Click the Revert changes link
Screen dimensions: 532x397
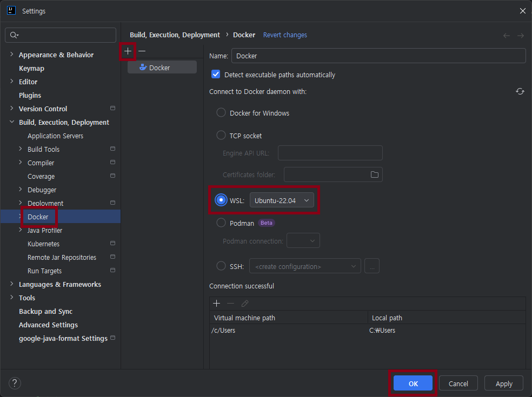coord(285,35)
